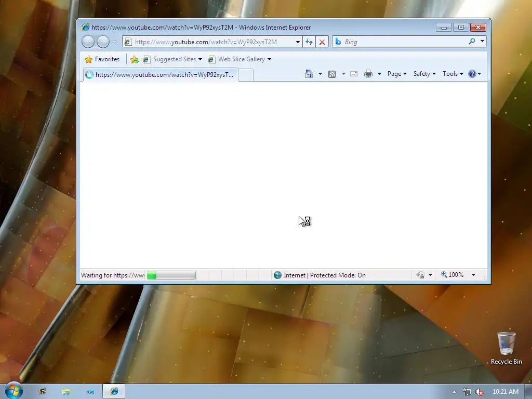This screenshot has width=532, height=399.
Task: Click the blue fish taskbar icon
Action: pos(90,392)
